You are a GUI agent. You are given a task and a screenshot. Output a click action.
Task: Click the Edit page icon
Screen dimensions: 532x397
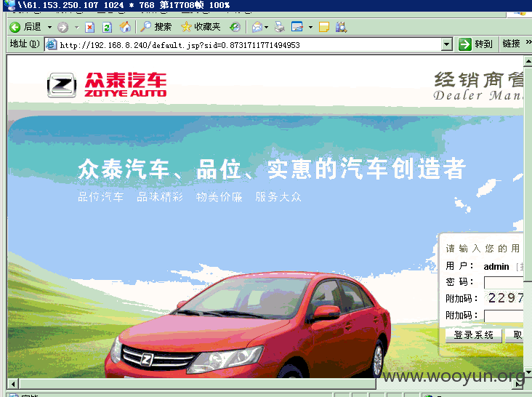[297, 27]
